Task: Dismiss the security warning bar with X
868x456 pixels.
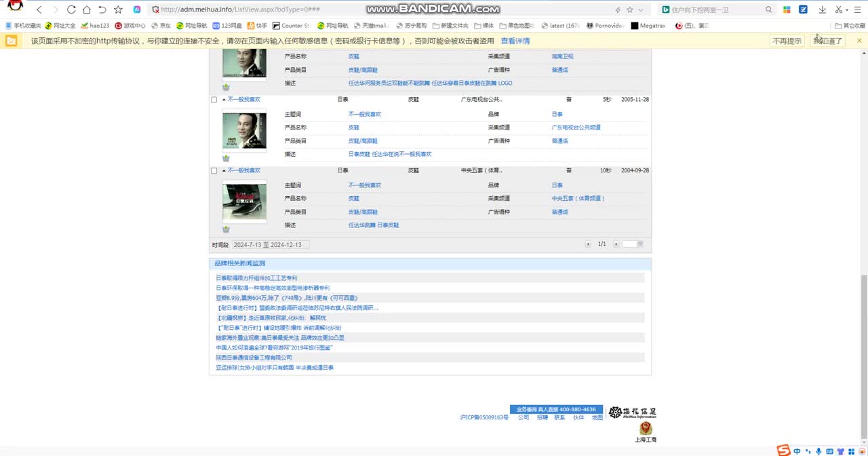Action: coord(859,41)
